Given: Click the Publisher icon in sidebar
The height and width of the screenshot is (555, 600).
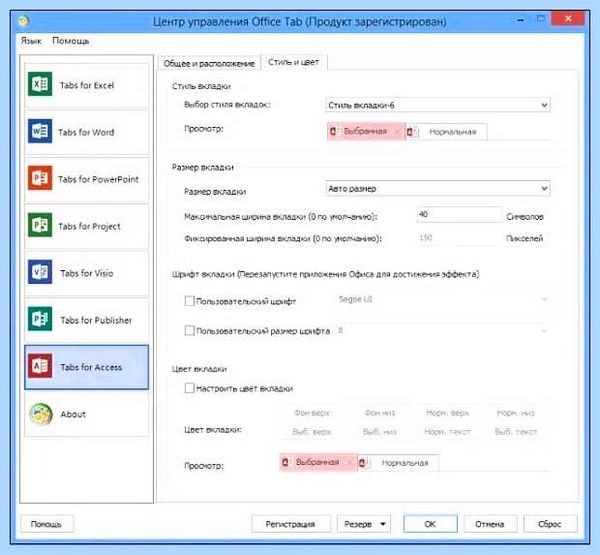Looking at the screenshot, I should tap(40, 319).
